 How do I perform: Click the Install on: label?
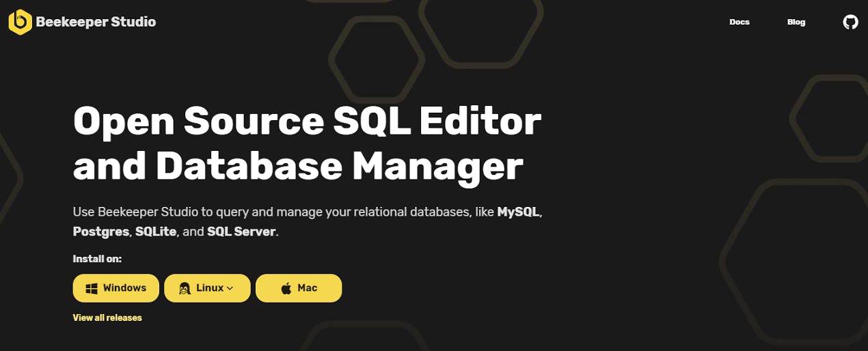click(x=97, y=259)
